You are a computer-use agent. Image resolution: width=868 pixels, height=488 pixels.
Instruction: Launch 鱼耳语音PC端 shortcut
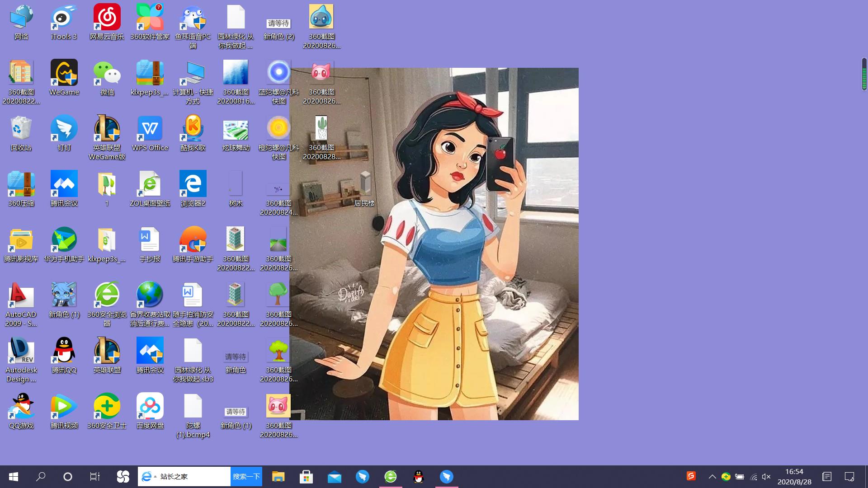click(x=193, y=27)
